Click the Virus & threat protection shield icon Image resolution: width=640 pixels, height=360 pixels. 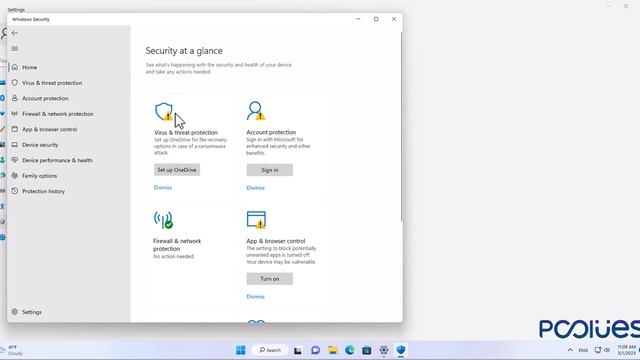pos(164,111)
